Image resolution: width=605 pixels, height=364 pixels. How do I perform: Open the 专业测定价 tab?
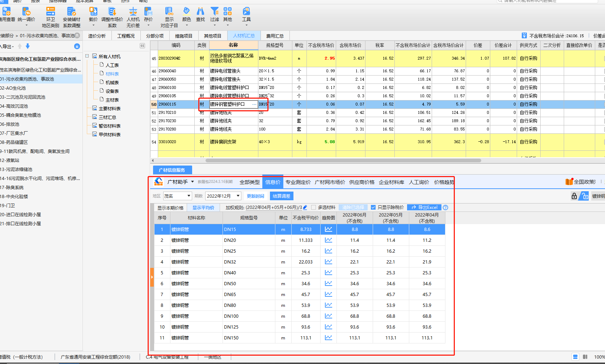[x=298, y=182]
